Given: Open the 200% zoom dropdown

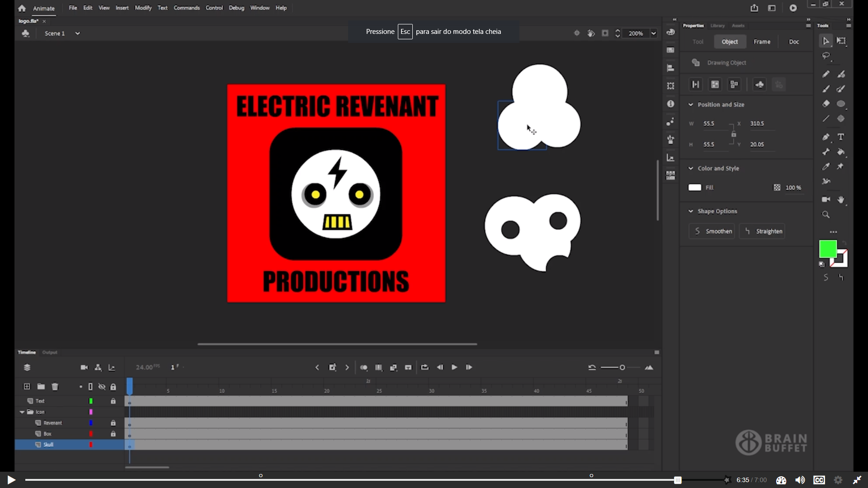Looking at the screenshot, I should pos(654,33).
